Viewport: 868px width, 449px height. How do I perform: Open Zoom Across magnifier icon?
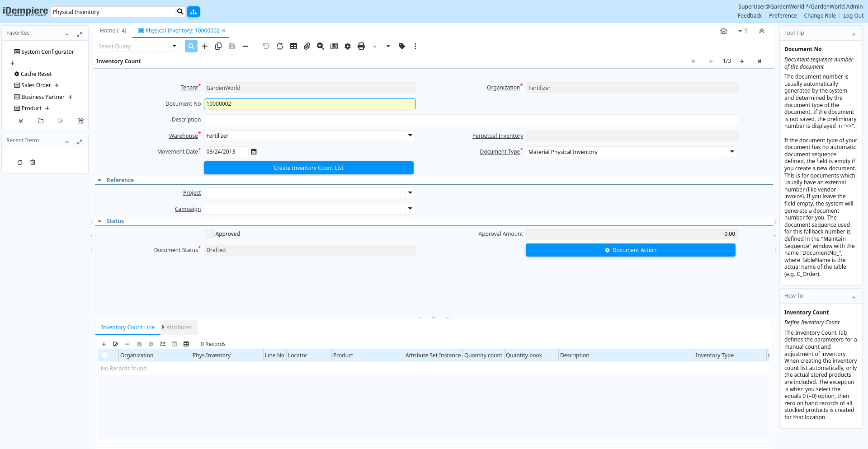[321, 46]
